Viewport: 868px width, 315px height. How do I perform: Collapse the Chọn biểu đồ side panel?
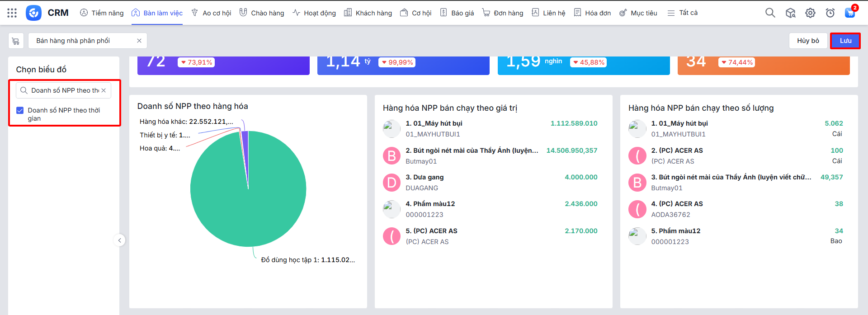(x=119, y=240)
